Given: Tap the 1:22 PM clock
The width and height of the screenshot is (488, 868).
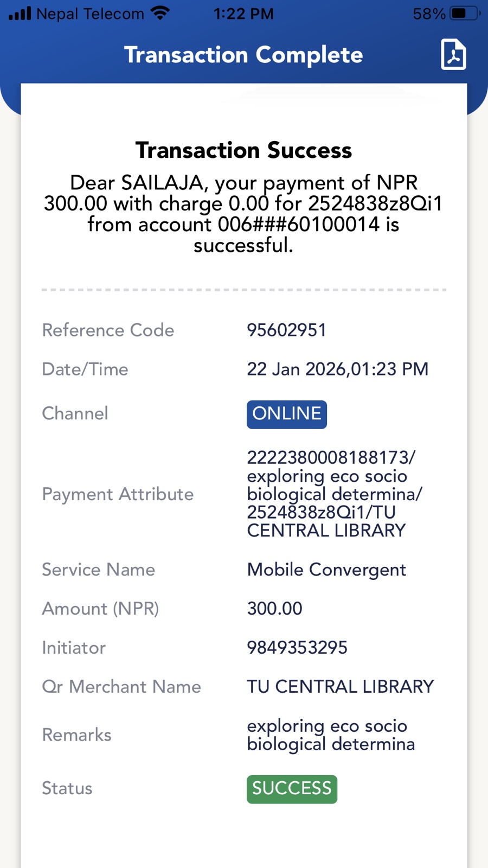Looking at the screenshot, I should 243,14.
